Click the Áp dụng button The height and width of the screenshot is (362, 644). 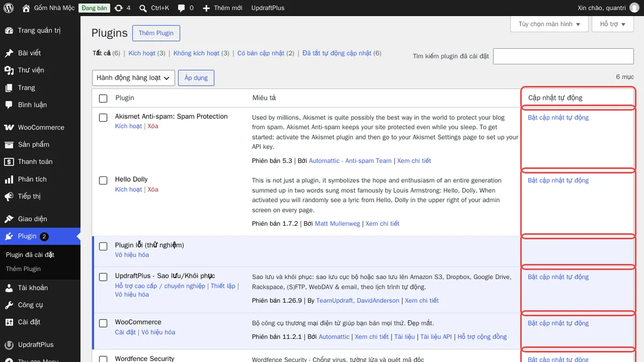coord(196,78)
